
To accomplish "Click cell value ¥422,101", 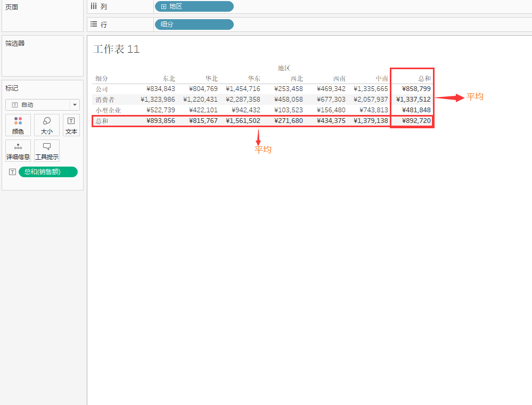I will coord(203,110).
